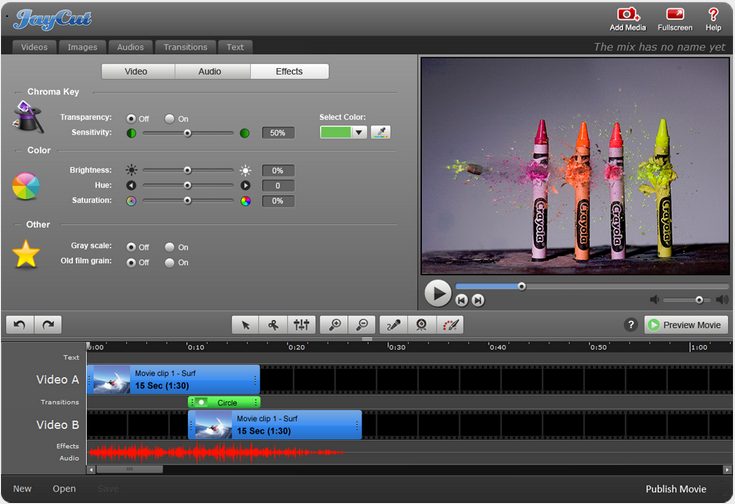Switch to the Transitions tab
The height and width of the screenshot is (504, 735).
pyautogui.click(x=185, y=47)
